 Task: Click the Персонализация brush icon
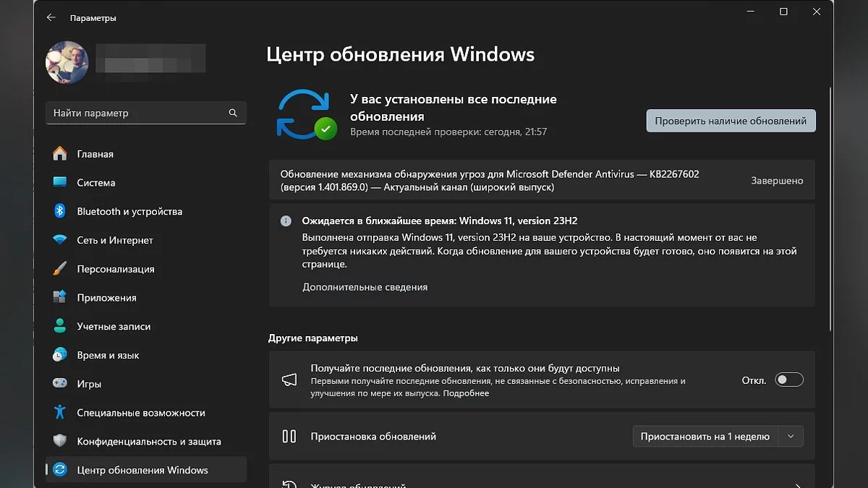pos(60,269)
